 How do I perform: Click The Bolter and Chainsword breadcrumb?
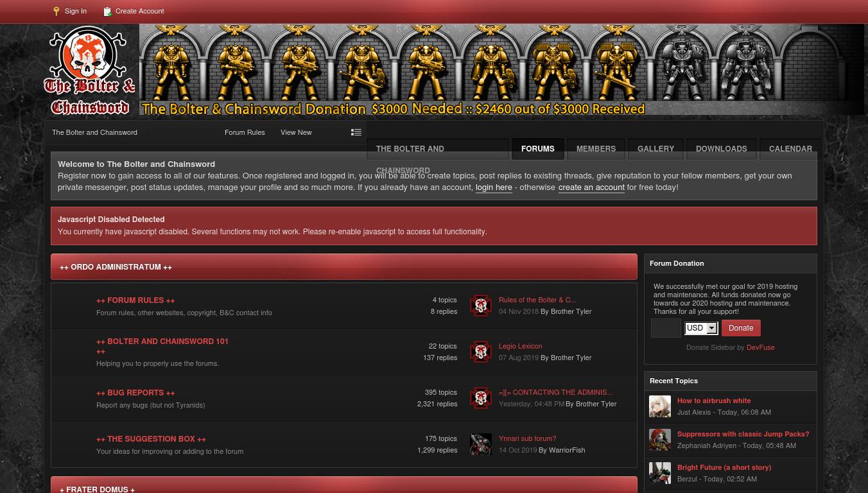point(94,132)
